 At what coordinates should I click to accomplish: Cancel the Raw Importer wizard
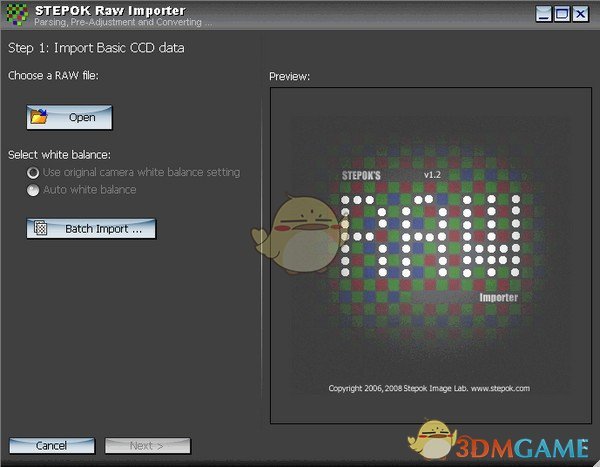[52, 446]
